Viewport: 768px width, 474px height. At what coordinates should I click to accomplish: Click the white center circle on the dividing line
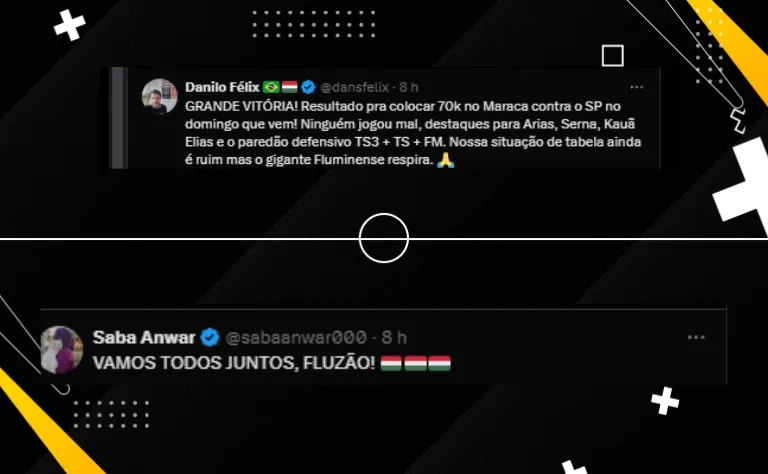click(384, 238)
